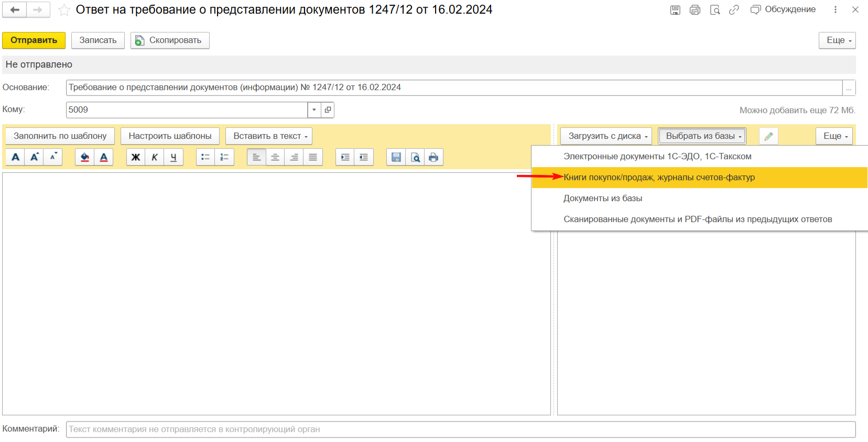The image size is (868, 442).
Task: Open Вставить в текст dropdown
Action: pyautogui.click(x=269, y=136)
